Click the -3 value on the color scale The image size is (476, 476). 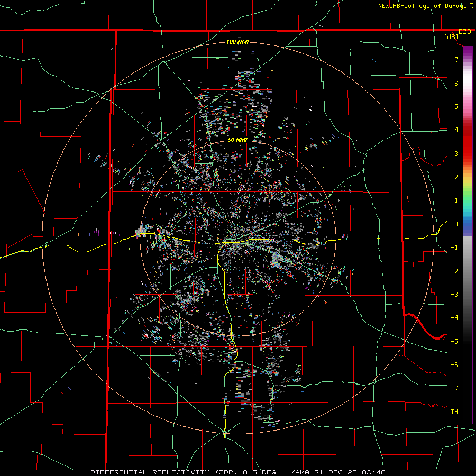pyautogui.click(x=454, y=295)
